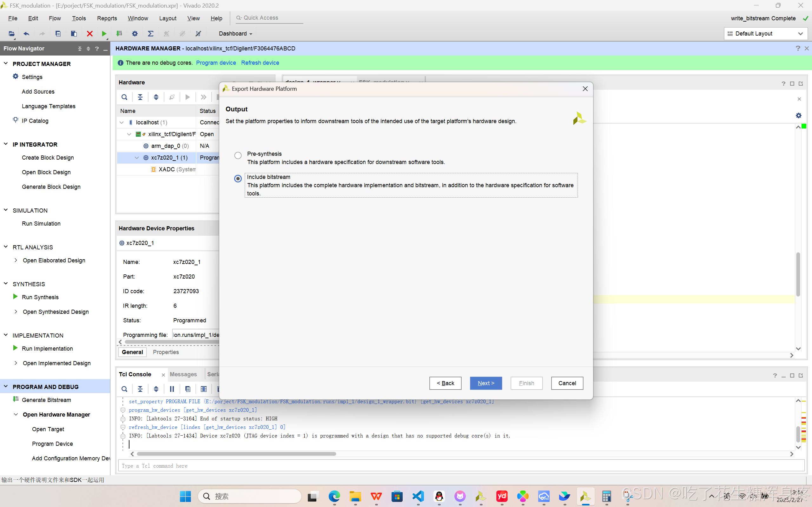Open the Dashboard dropdown
This screenshot has width=812, height=507.
click(235, 34)
